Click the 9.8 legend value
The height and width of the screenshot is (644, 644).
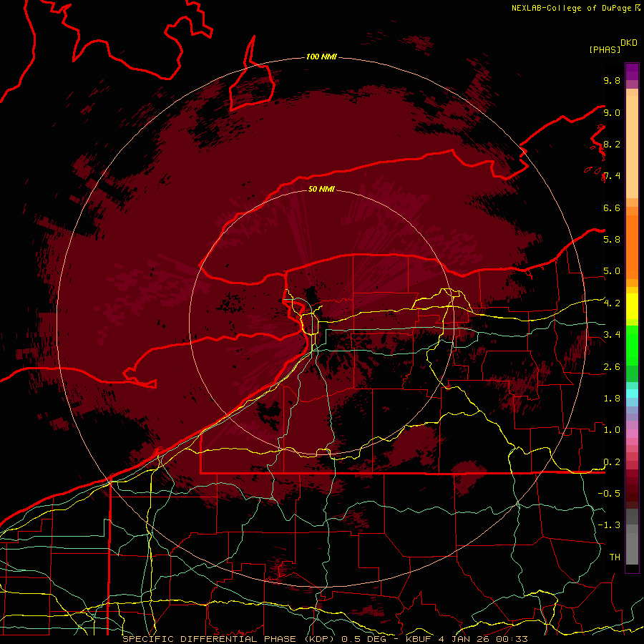612,80
